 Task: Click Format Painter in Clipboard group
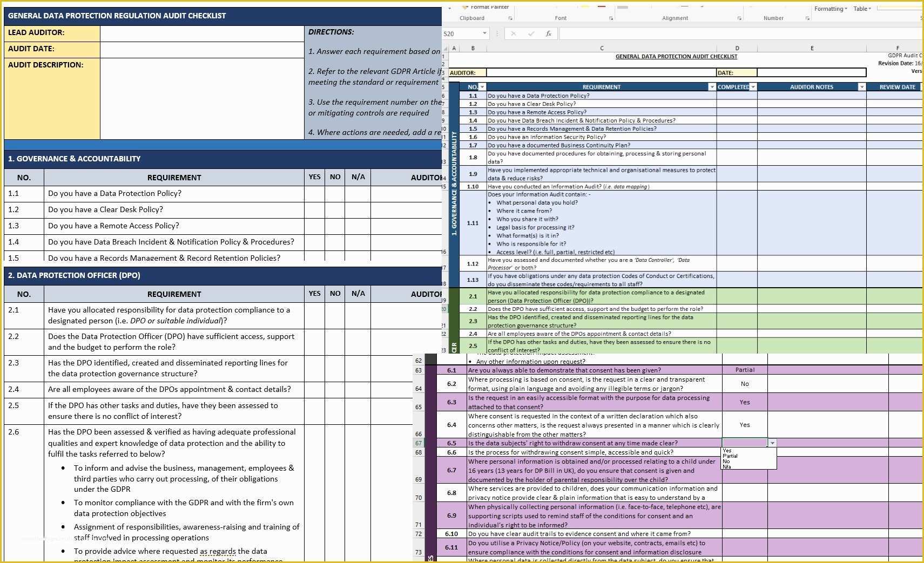click(x=485, y=7)
